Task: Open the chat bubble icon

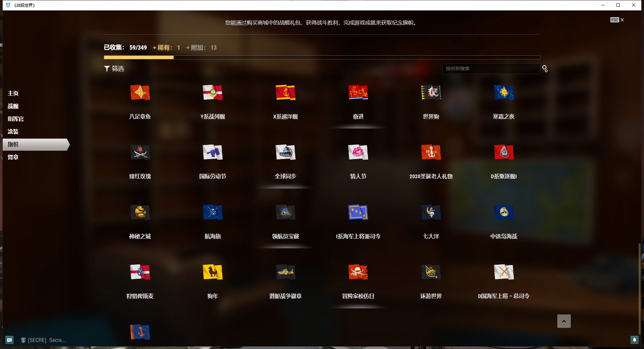Action: pos(9,340)
